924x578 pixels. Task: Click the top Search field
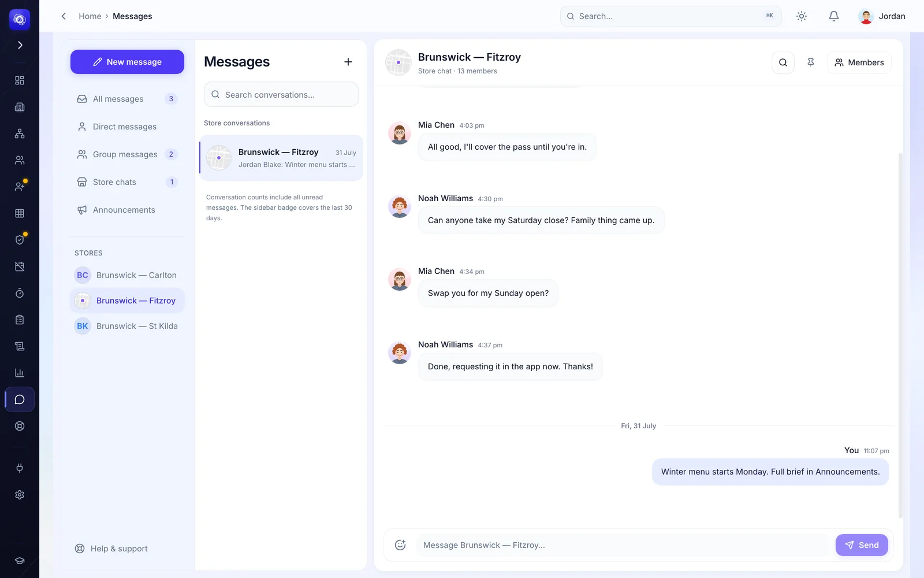(670, 16)
